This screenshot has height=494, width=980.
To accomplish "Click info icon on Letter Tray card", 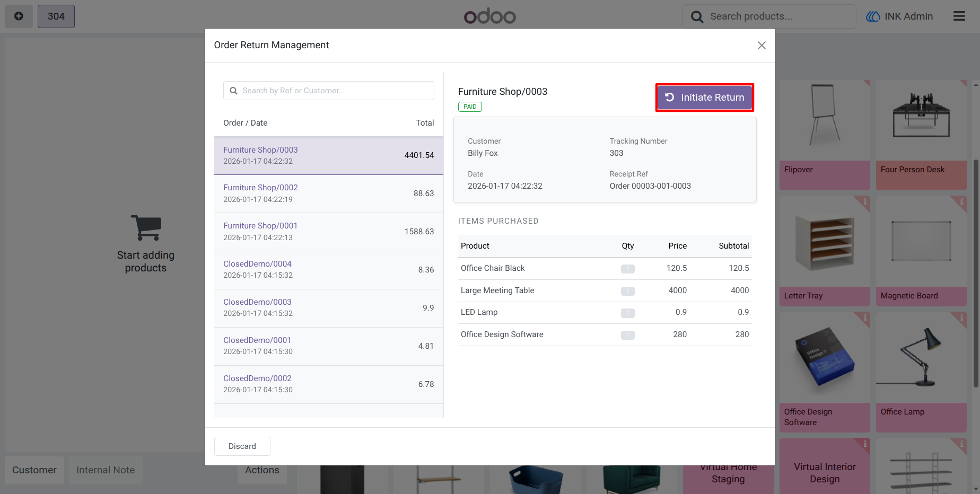I will click(x=865, y=201).
